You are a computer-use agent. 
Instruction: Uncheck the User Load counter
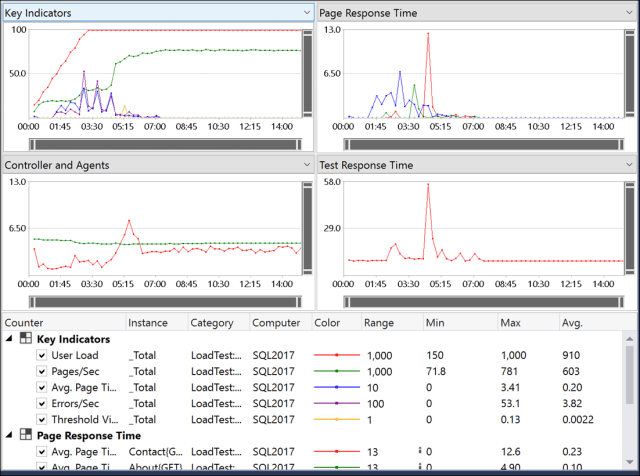tap(41, 355)
